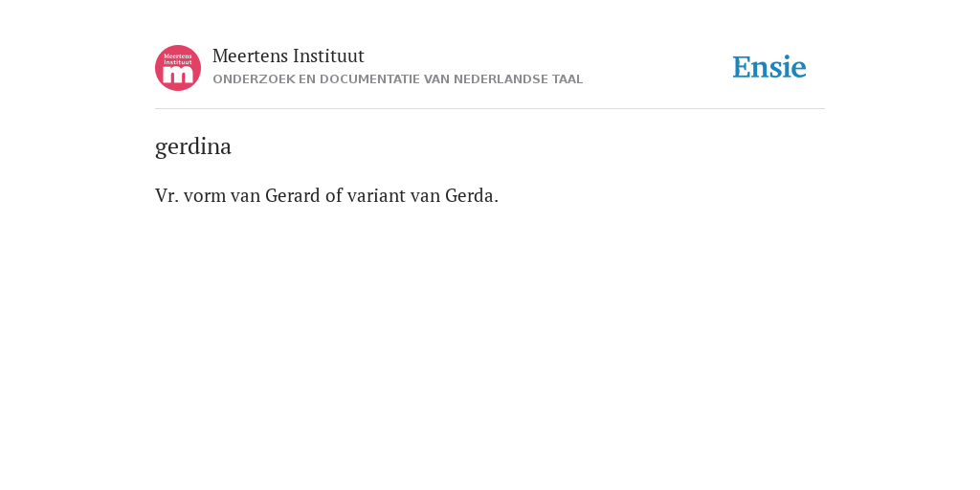Click the abbreviation "Vr." in the definition
The height and width of the screenshot is (490, 980).
(167, 195)
